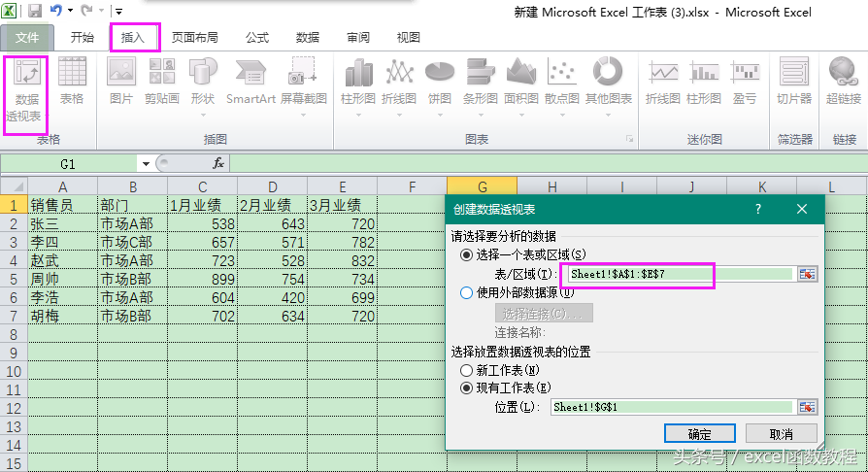
Task: Click the Table/Range input field
Action: point(682,274)
